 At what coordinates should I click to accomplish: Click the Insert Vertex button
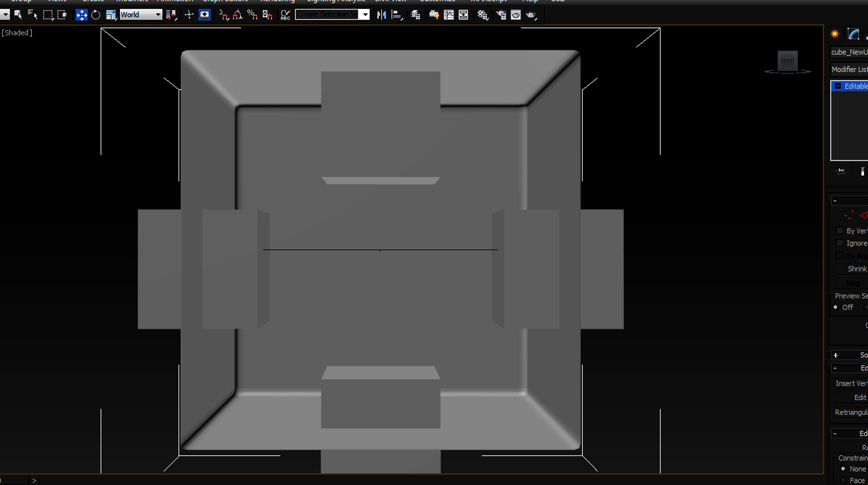[851, 383]
